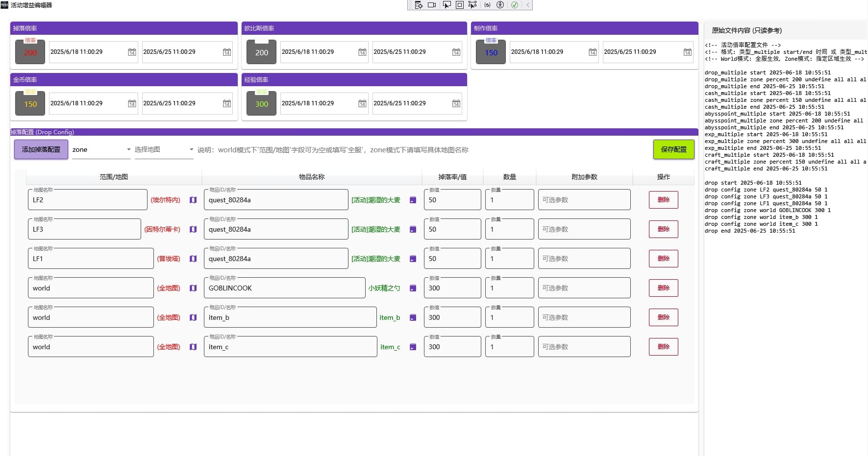Toggle Track Focused Element in debug toolbar

pos(472,5)
